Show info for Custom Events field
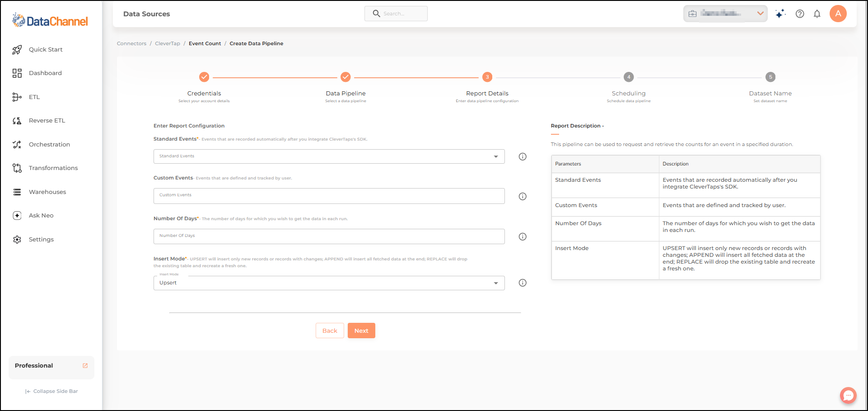Viewport: 868px width, 411px height. point(523,196)
